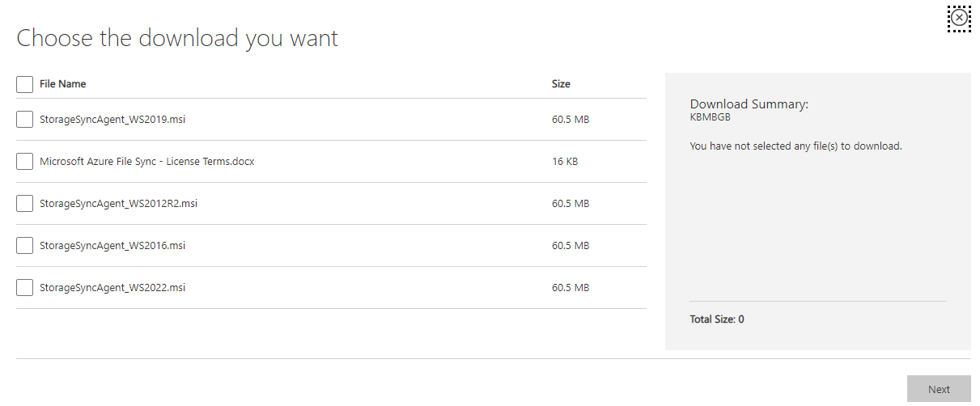This screenshot has width=980, height=406.
Task: Click the File Name column header
Action: pos(62,84)
